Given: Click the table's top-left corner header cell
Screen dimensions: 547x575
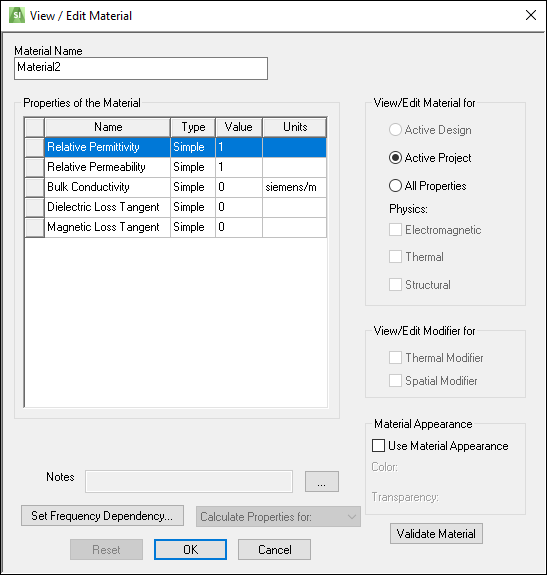Looking at the screenshot, I should point(34,127).
